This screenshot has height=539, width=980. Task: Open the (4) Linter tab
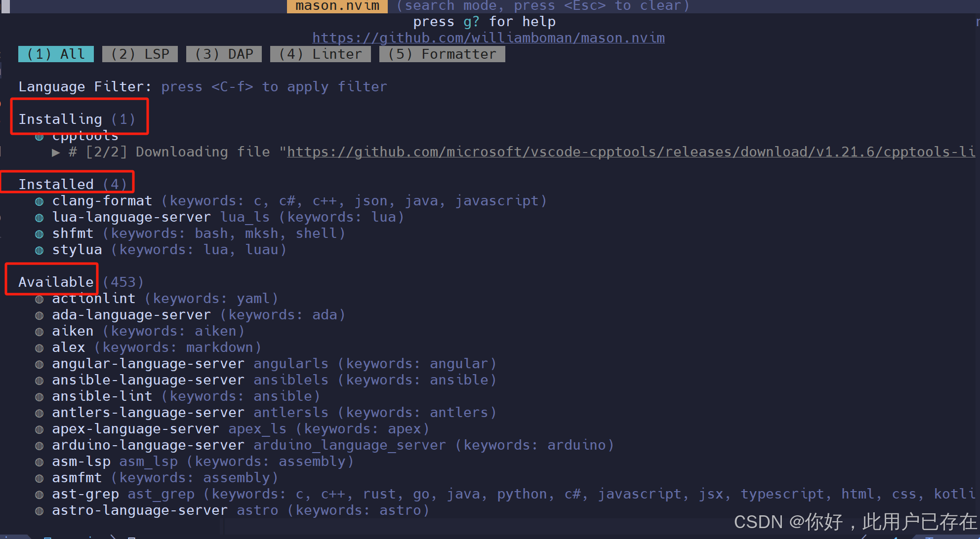[320, 54]
